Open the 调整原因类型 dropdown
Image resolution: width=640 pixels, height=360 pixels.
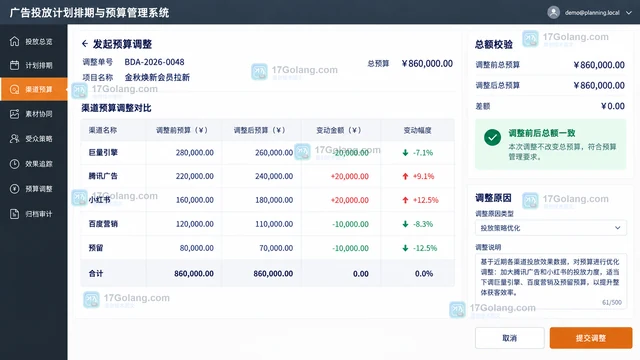(551, 228)
